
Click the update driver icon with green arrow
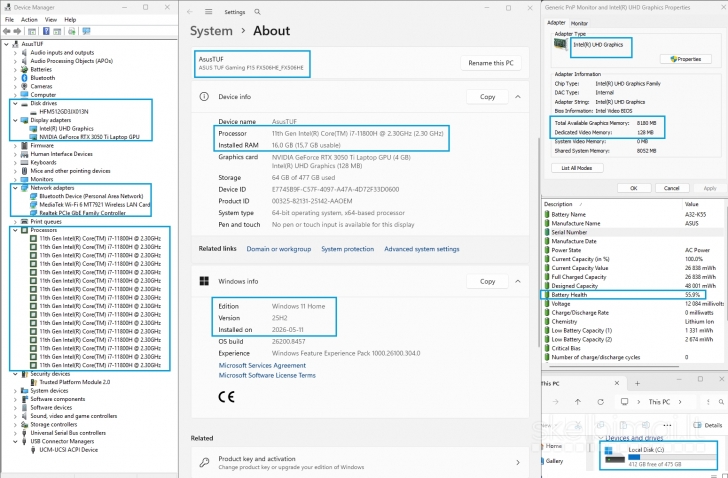pyautogui.click(x=72, y=31)
